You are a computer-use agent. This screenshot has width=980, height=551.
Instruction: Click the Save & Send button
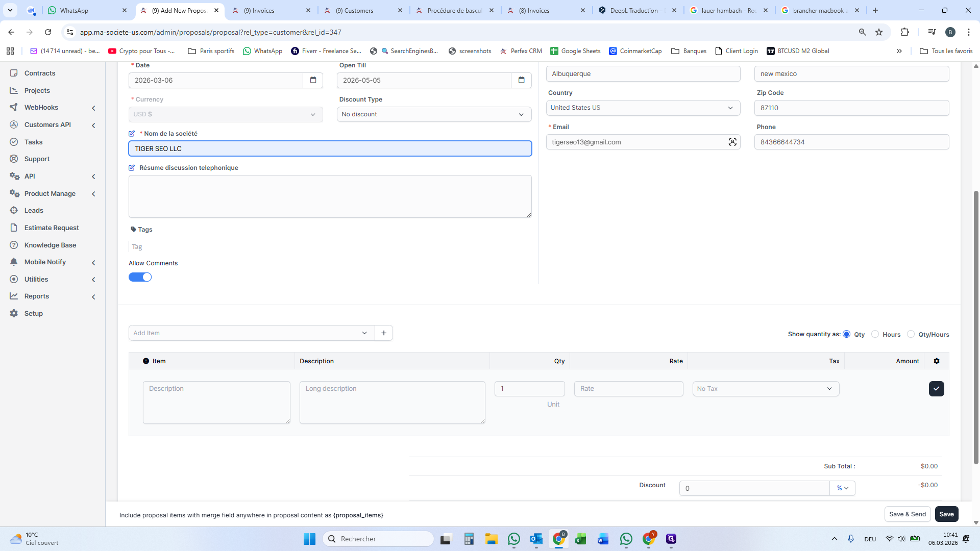(907, 514)
